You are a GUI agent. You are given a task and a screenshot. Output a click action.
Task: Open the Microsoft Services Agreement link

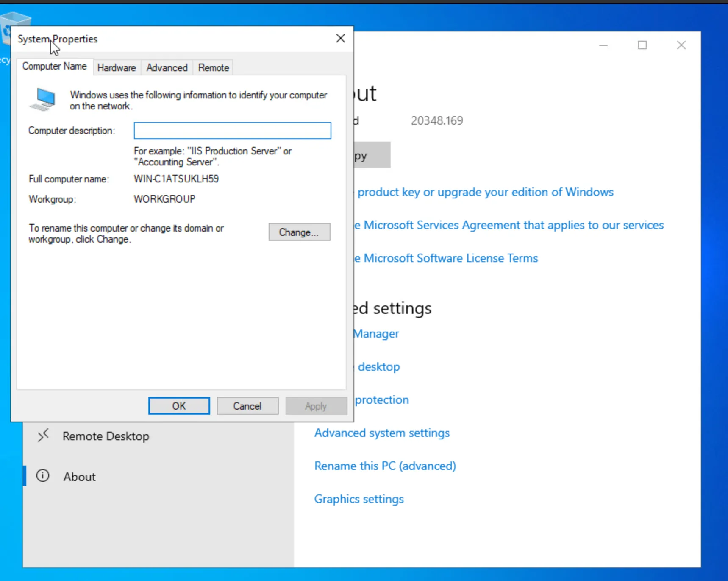click(x=513, y=225)
